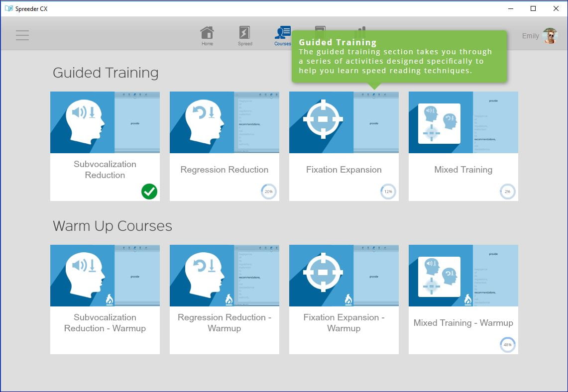Click the 20% progress ring
This screenshot has height=392, width=568.
(268, 192)
